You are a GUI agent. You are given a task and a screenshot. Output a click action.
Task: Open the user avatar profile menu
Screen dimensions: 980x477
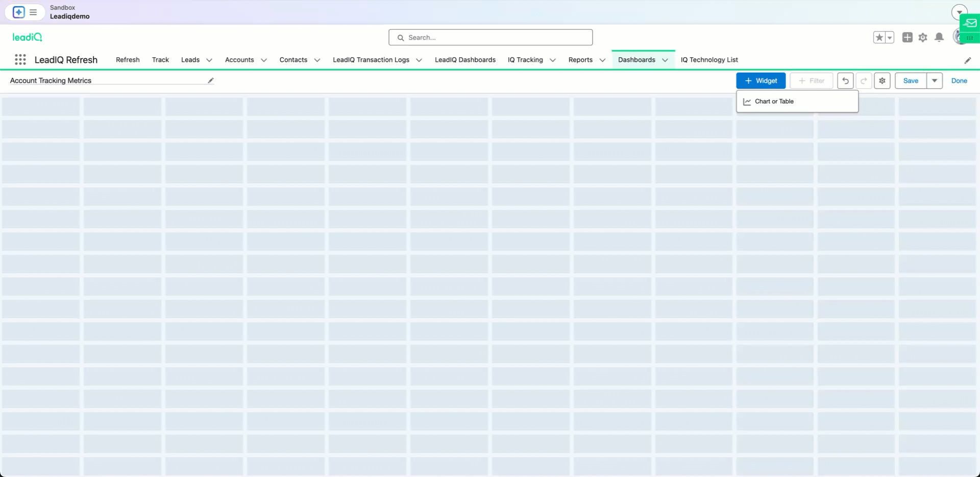959,37
